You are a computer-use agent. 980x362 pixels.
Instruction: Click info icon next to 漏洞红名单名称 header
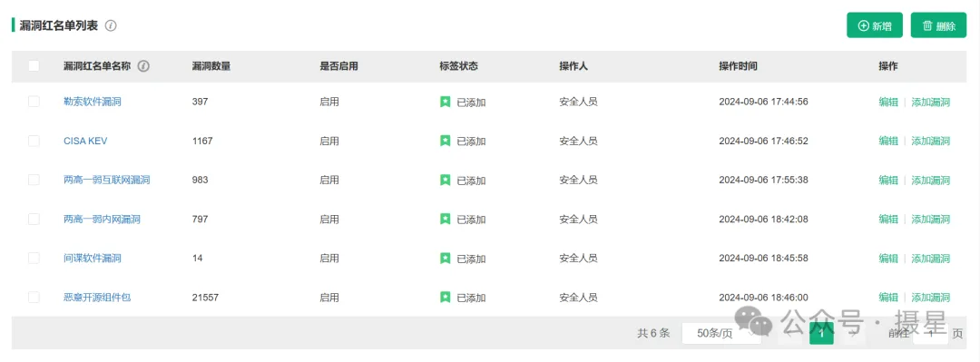[143, 66]
